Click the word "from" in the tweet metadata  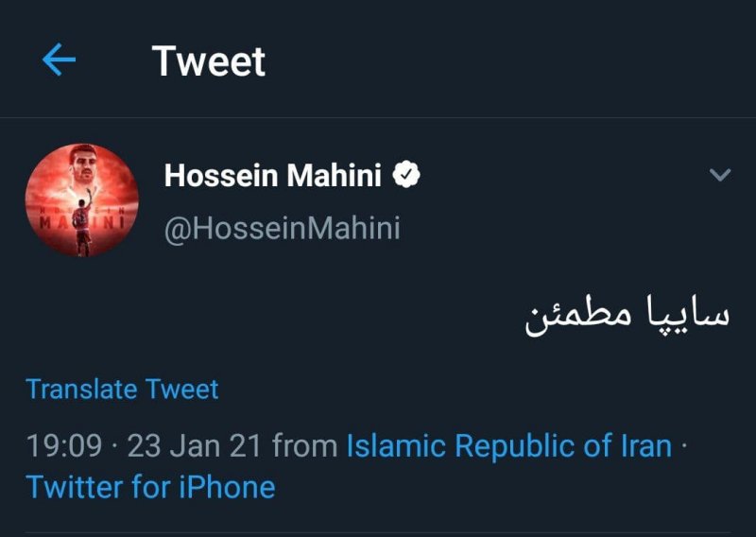tap(301, 445)
